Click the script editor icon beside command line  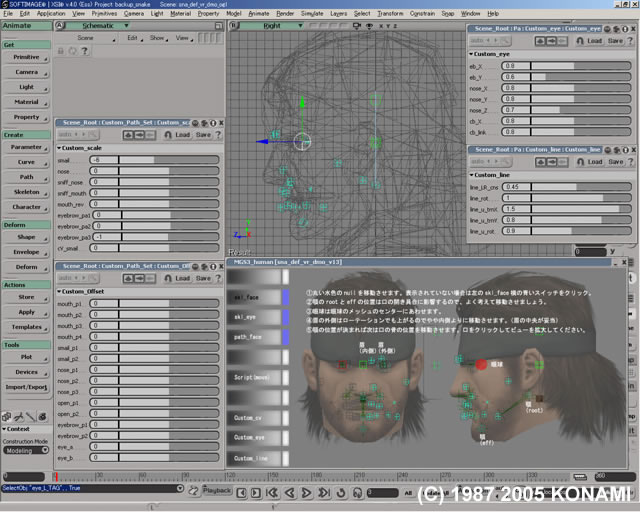(x=193, y=491)
